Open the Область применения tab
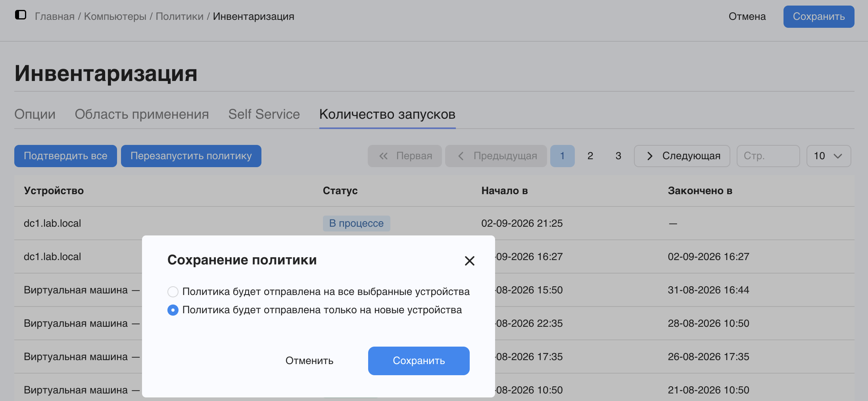 (x=142, y=114)
